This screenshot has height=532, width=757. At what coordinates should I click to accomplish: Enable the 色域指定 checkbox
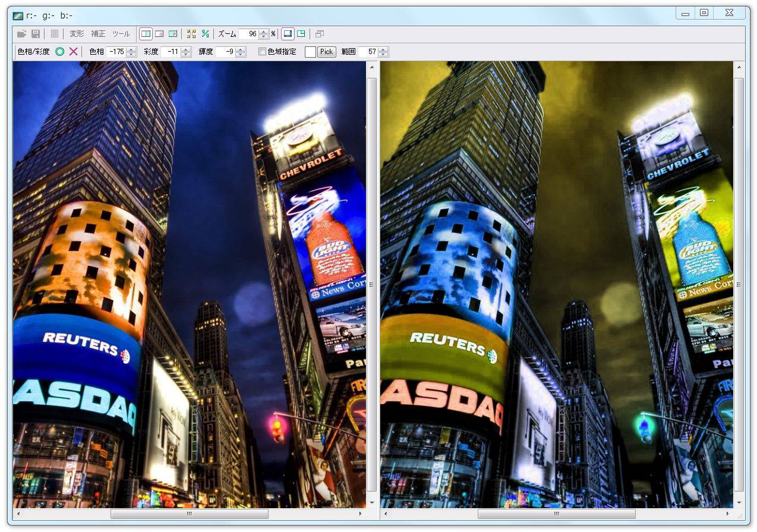pyautogui.click(x=262, y=52)
